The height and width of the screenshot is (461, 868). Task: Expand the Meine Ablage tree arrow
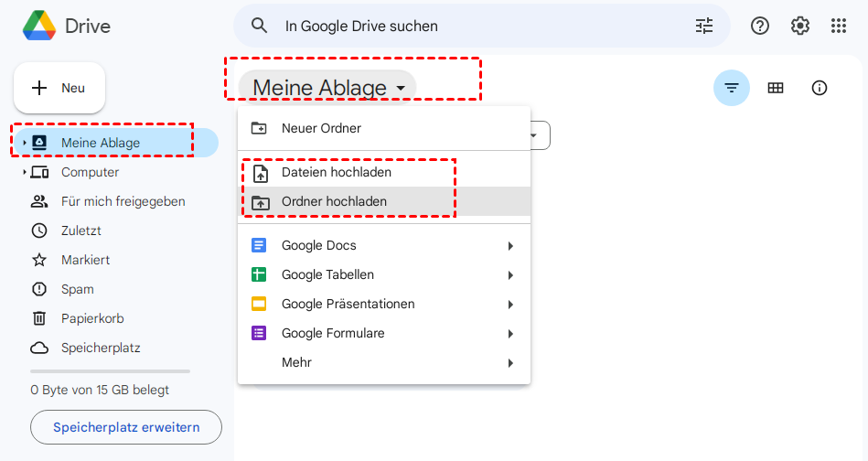point(25,143)
